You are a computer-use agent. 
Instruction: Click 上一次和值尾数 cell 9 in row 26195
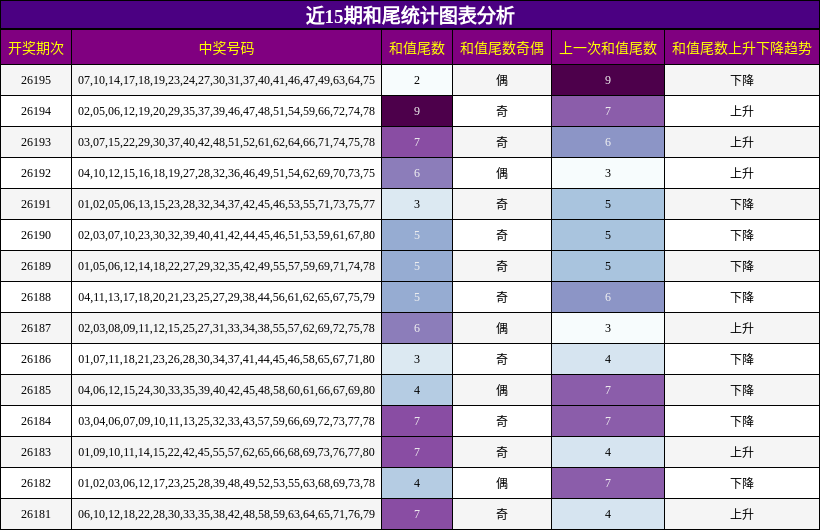tap(608, 80)
